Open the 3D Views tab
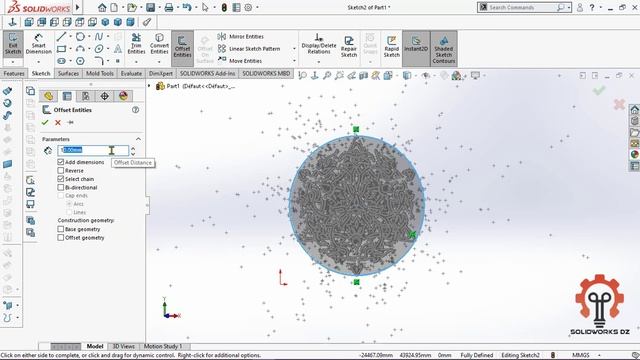This screenshot has height=360, width=640. point(123,346)
